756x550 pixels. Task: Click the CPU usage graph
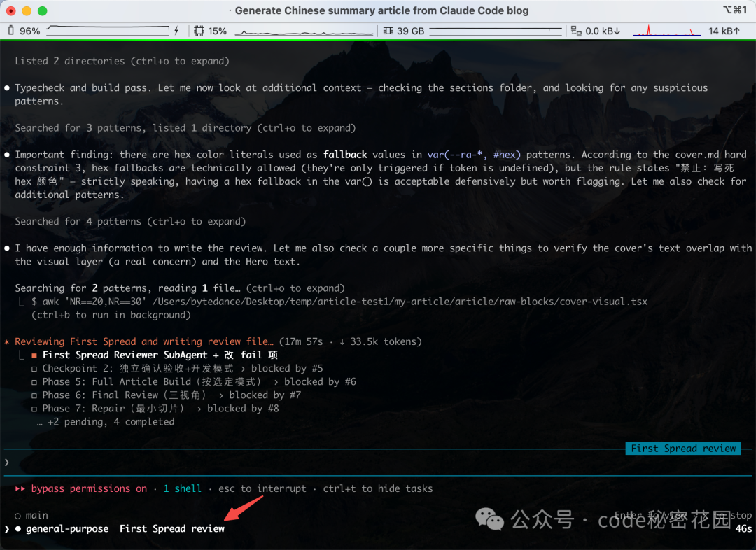click(x=304, y=31)
